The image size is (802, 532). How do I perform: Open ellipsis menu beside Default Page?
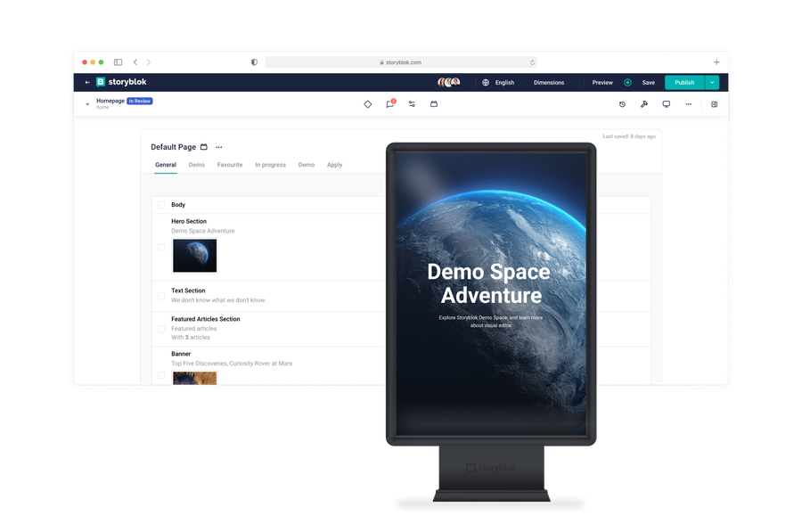pyautogui.click(x=219, y=147)
